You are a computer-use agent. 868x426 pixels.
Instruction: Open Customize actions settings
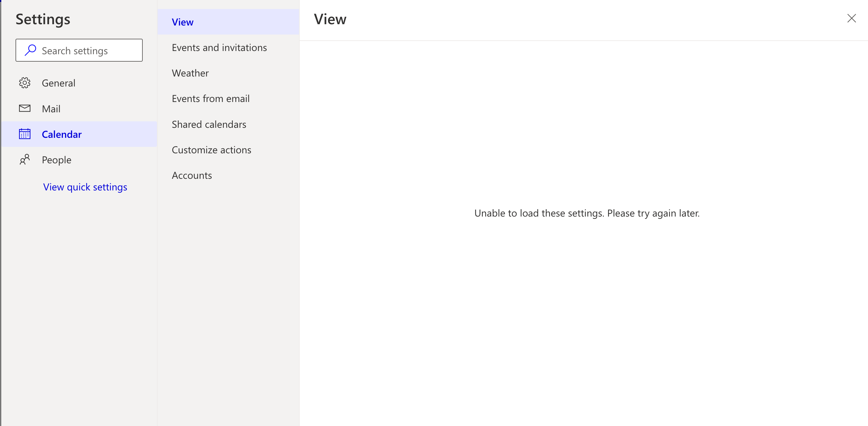(211, 149)
